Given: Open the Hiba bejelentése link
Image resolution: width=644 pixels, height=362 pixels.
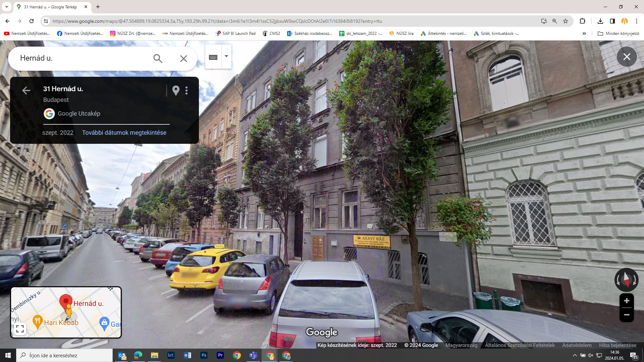Looking at the screenshot, I should [618, 345].
